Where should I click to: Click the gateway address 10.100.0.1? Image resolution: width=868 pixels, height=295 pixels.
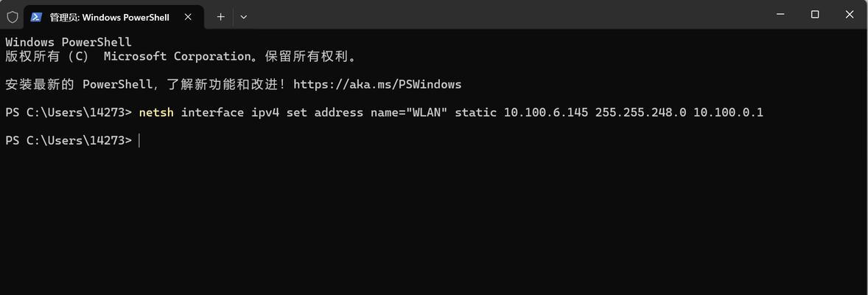coord(728,113)
